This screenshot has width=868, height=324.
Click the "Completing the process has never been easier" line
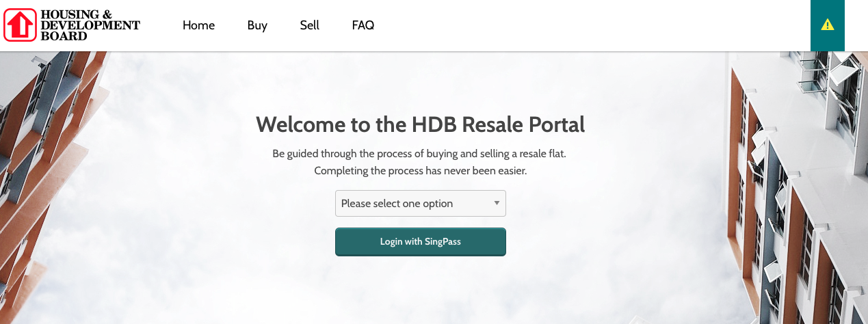click(x=421, y=171)
